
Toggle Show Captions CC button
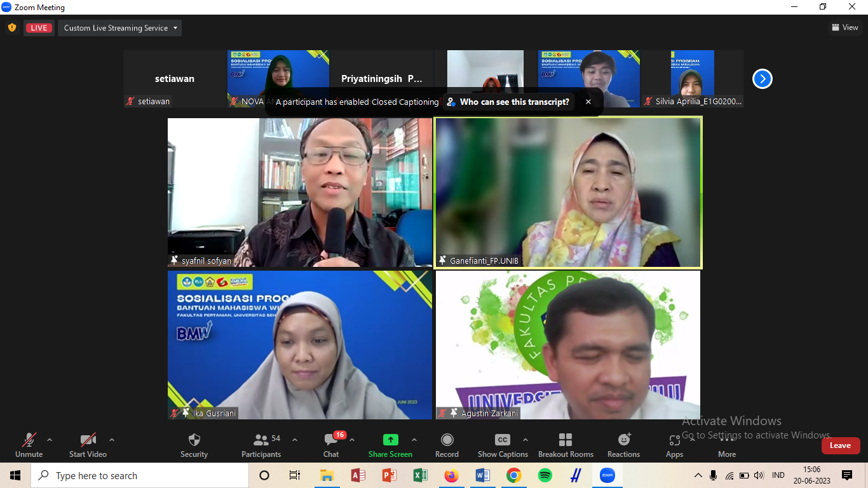point(503,445)
